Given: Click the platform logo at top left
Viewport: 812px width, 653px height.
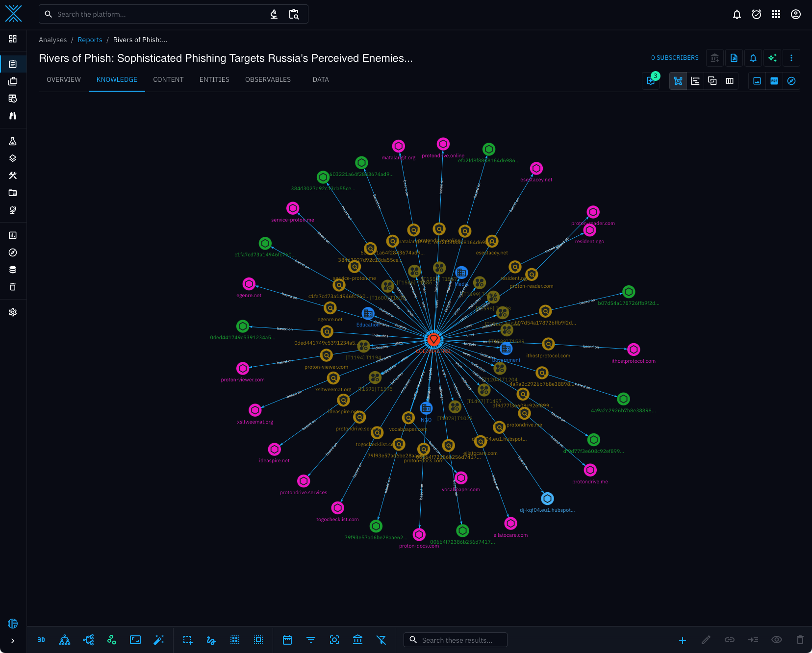Looking at the screenshot, I should 13,14.
